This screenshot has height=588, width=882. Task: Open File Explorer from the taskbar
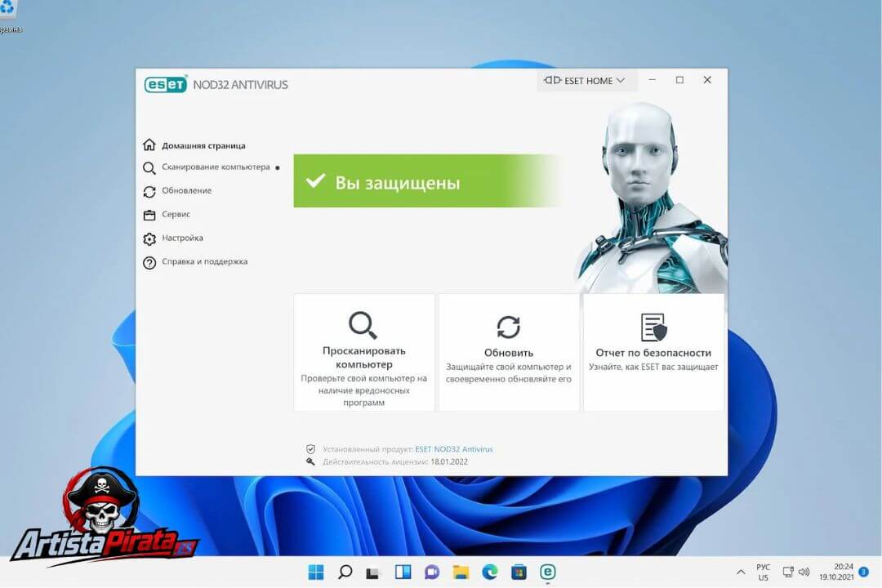pos(461,572)
